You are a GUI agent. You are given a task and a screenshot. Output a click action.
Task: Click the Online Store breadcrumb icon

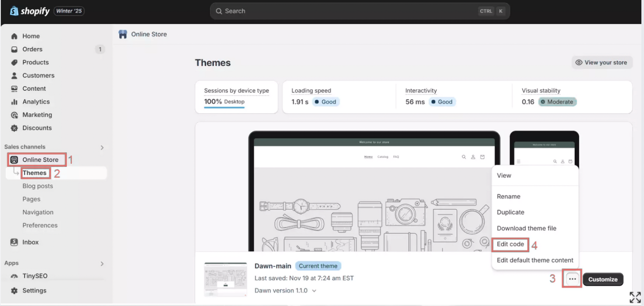[123, 34]
